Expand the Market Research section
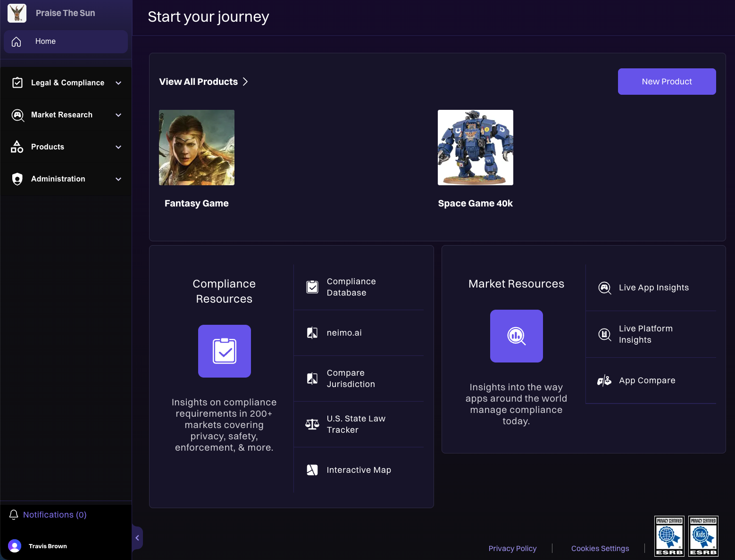The height and width of the screenshot is (560, 735). click(x=66, y=115)
